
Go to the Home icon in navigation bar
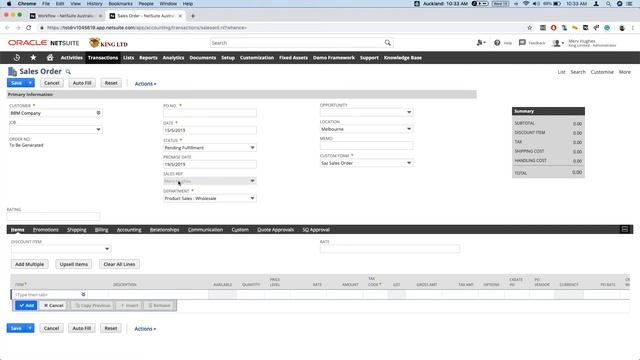pos(50,58)
